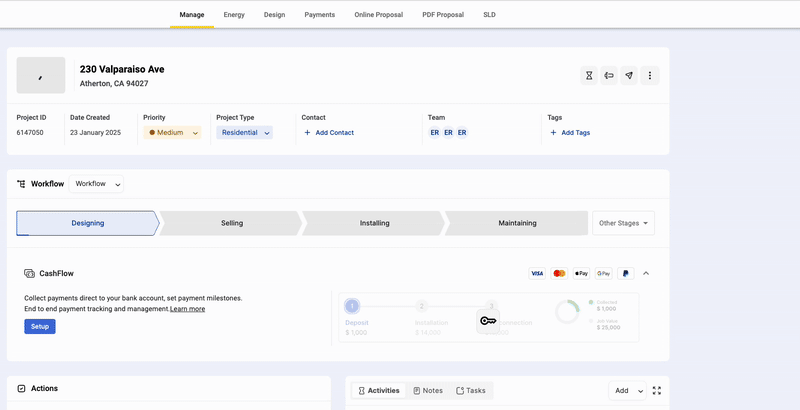
Task: Click the megaphone announce icon in header
Action: 609,75
